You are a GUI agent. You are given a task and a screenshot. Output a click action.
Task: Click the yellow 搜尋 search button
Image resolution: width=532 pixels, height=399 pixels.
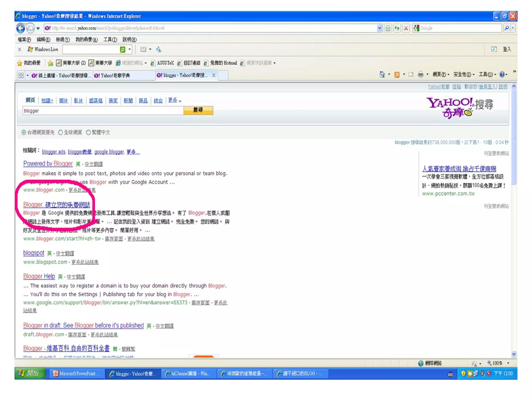click(x=198, y=110)
